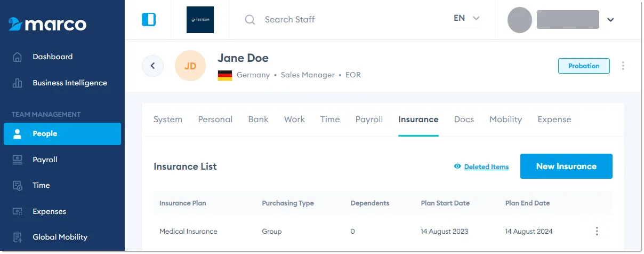Click the Expenses icon in the sidebar
This screenshot has width=644, height=254.
pos(18,211)
